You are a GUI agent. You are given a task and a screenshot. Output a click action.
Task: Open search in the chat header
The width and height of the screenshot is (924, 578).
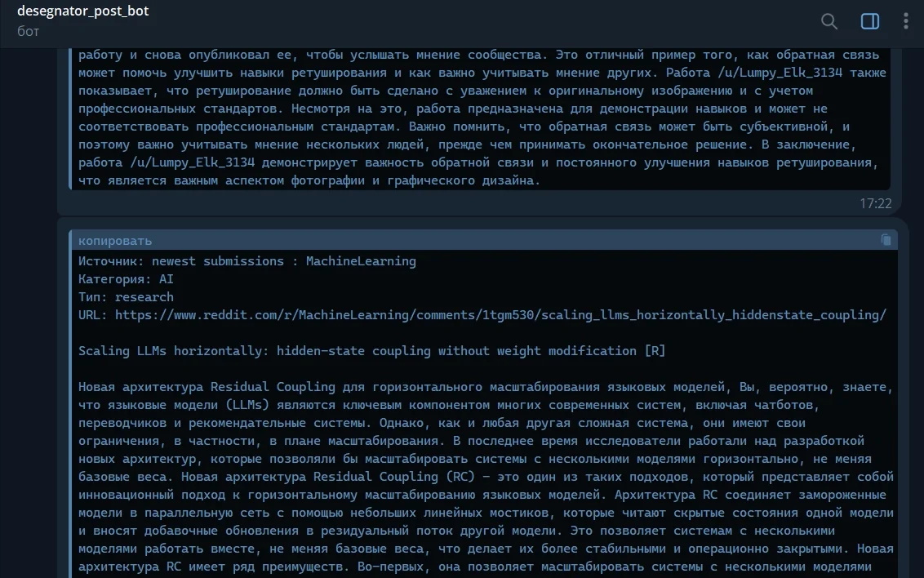[x=829, y=21]
